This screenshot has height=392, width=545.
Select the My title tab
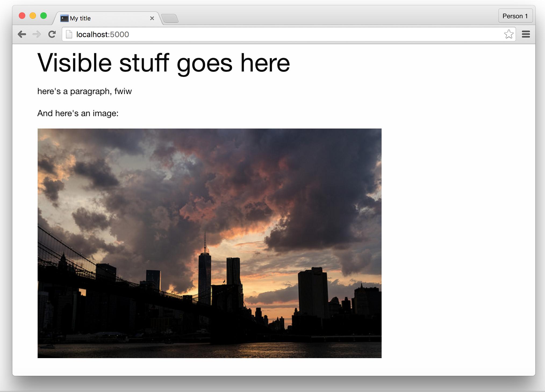tap(107, 18)
